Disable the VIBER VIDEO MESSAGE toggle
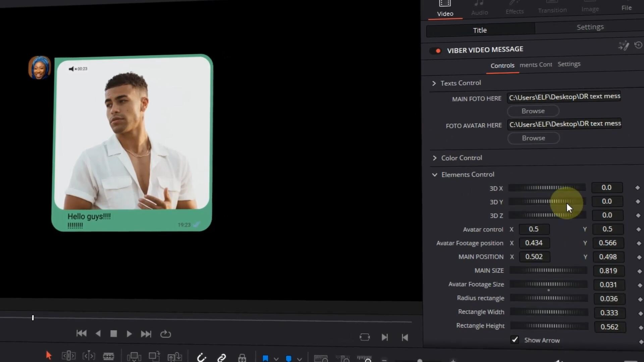The image size is (644, 362). [x=436, y=51]
